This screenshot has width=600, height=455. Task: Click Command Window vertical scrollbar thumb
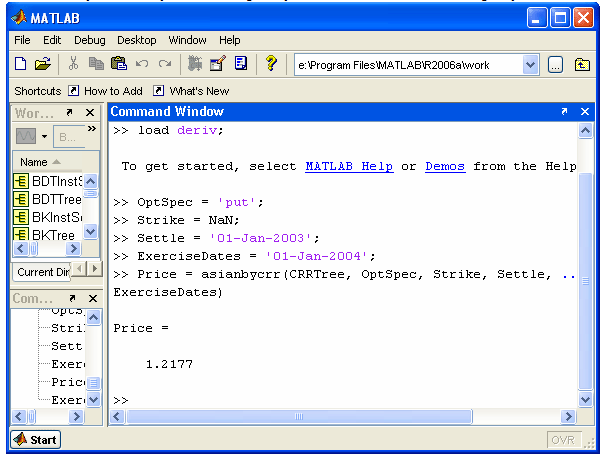tap(585, 281)
